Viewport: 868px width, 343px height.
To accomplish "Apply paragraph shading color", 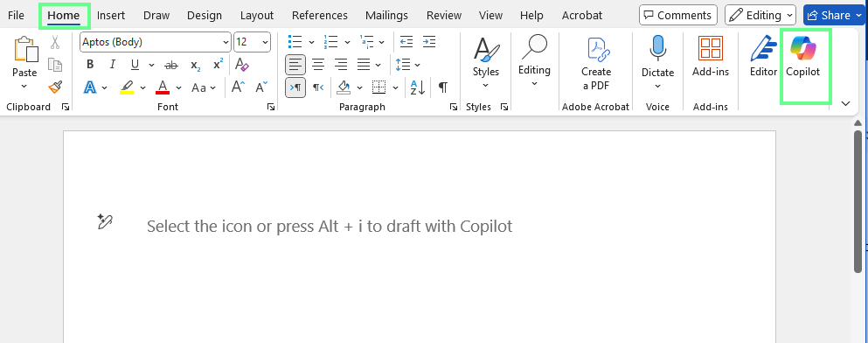I will 344,87.
